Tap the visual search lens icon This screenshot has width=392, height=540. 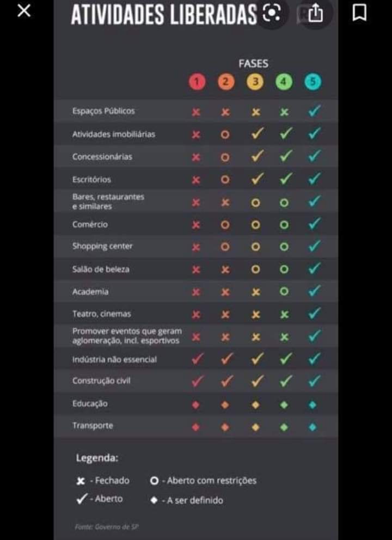click(x=272, y=13)
